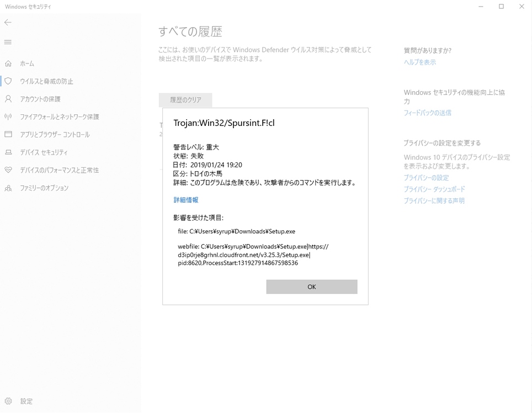Viewport: 532px width, 413px height.
Task: Open アプリとブラウザー コントロール section
Action: (x=55, y=134)
